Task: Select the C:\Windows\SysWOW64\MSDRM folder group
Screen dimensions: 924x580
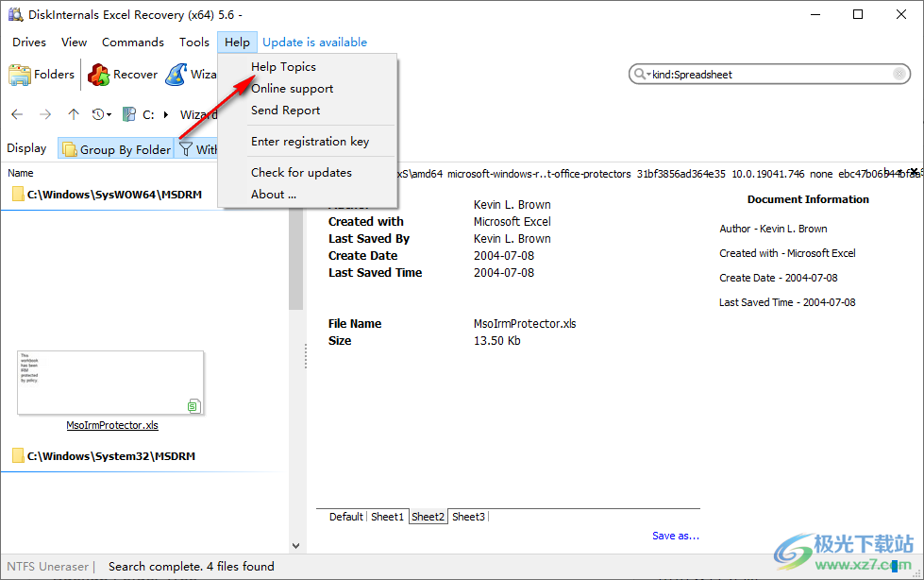Action: [108, 194]
